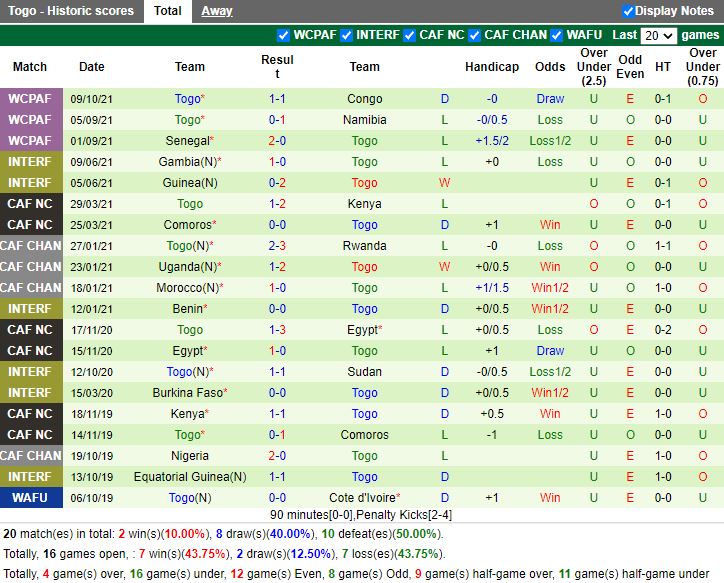
Task: Select HT score 0-2 in Egypt row
Action: (x=663, y=330)
